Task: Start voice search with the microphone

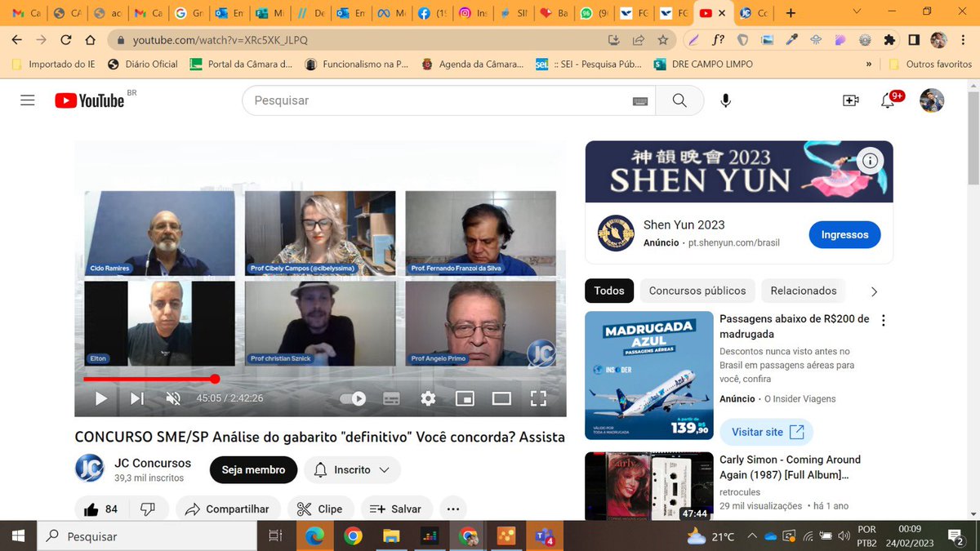Action: tap(725, 100)
